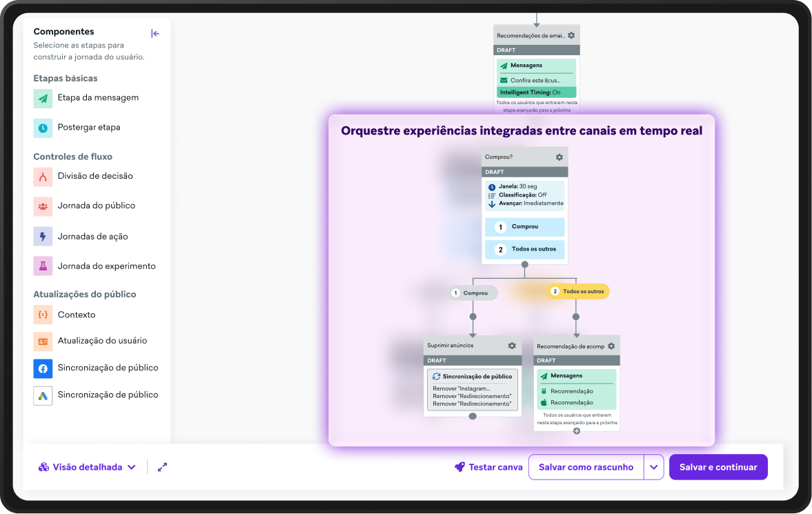Select the Atualização do usuário icon
Screen dimensions: 812x514
pyautogui.click(x=43, y=342)
